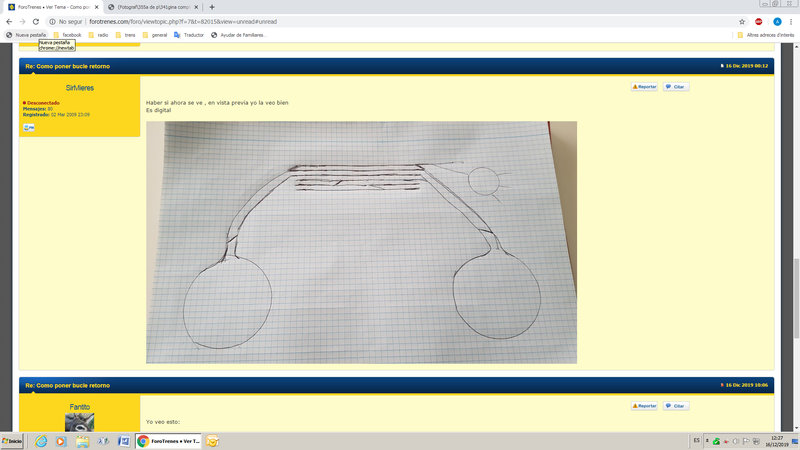The height and width of the screenshot is (450, 800).
Task: Close the Fotografía de página tab
Action: 196,7
